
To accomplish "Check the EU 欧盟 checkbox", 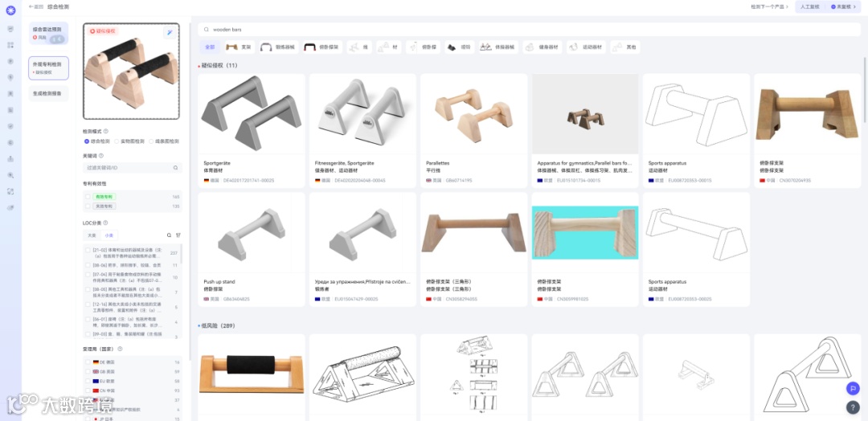I will (x=88, y=381).
